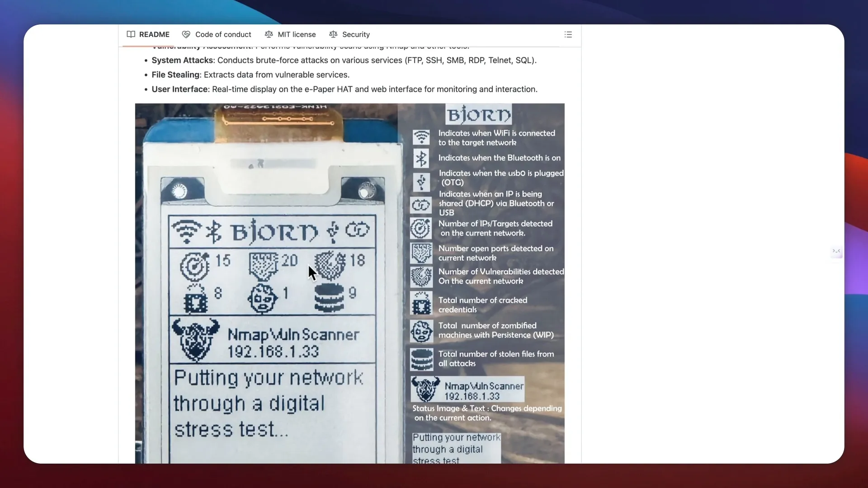Switch to the MIT license tab
This screenshot has width=868, height=488.
pos(290,34)
